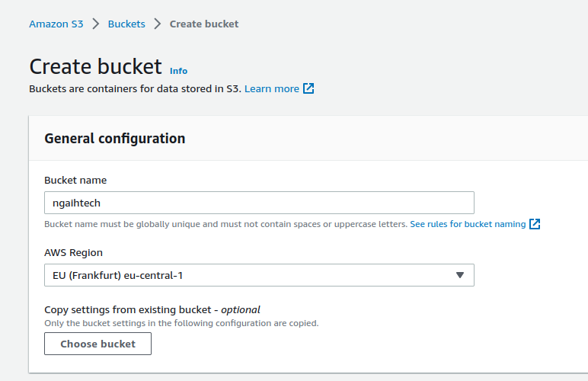588x381 pixels.
Task: Open See rules for bucket naming link
Action: 468,224
